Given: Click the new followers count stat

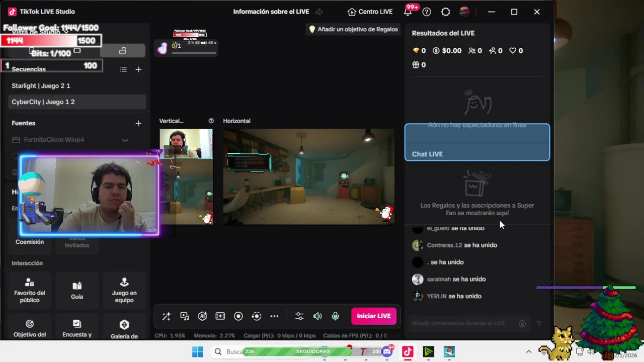Looking at the screenshot, I should tap(496, 51).
